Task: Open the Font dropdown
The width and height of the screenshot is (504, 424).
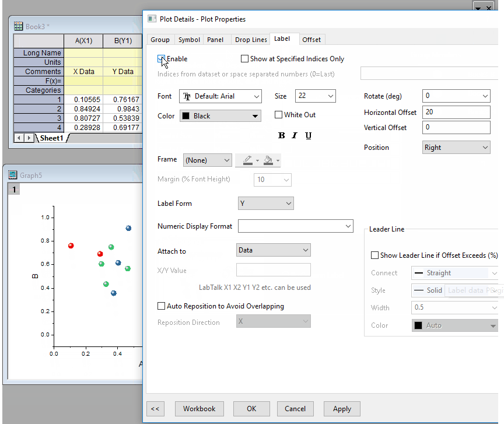Action: (x=220, y=96)
